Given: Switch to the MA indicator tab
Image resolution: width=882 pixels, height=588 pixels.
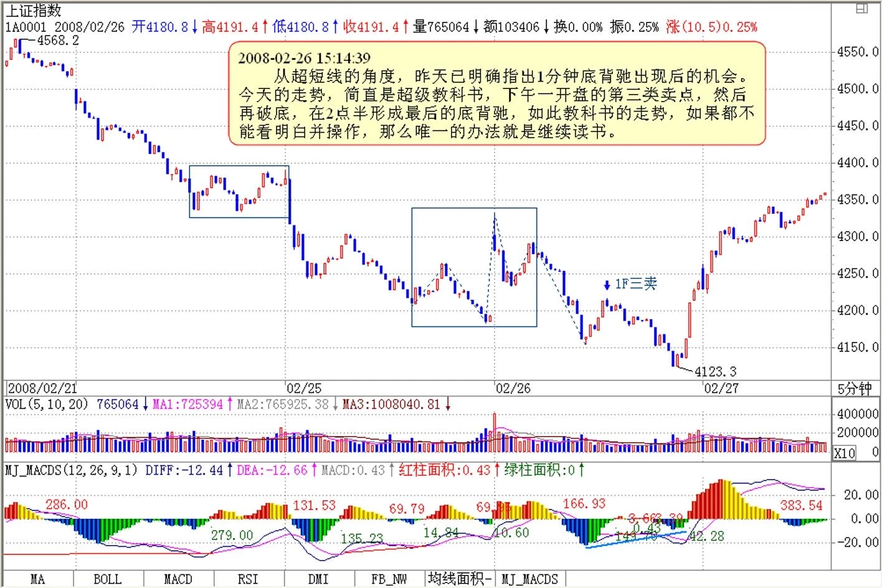Looking at the screenshot, I should click(x=37, y=579).
